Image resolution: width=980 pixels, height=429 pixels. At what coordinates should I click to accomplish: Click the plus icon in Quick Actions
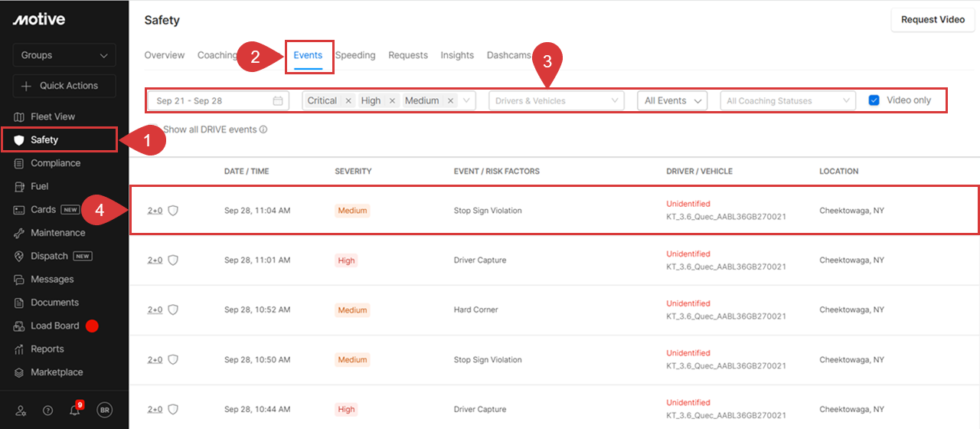tap(27, 86)
